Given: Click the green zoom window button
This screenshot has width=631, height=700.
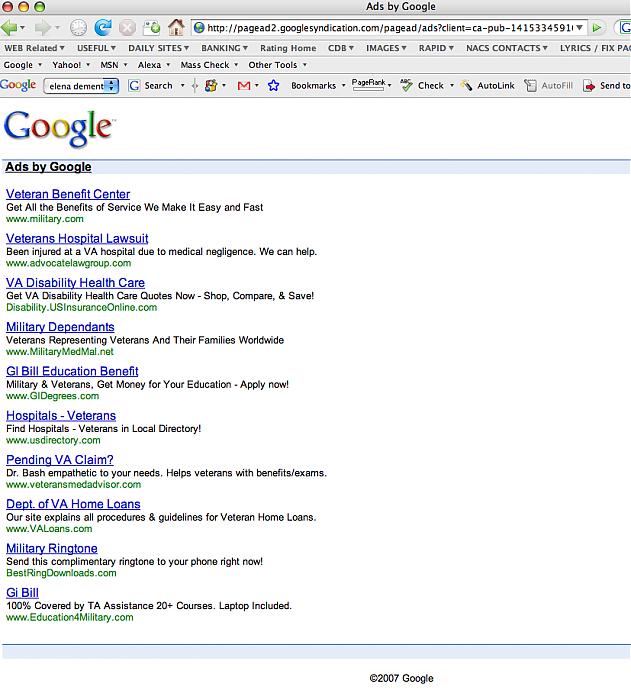Looking at the screenshot, I should click(40, 6).
